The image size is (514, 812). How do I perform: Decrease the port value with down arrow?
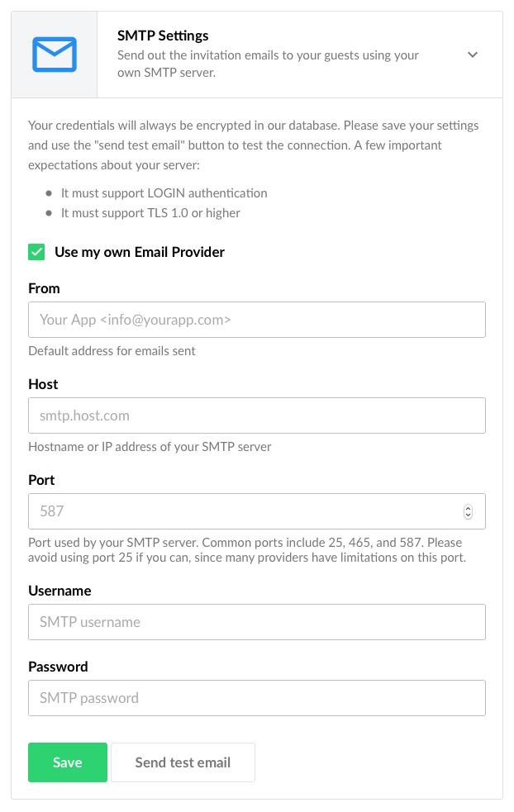468,515
